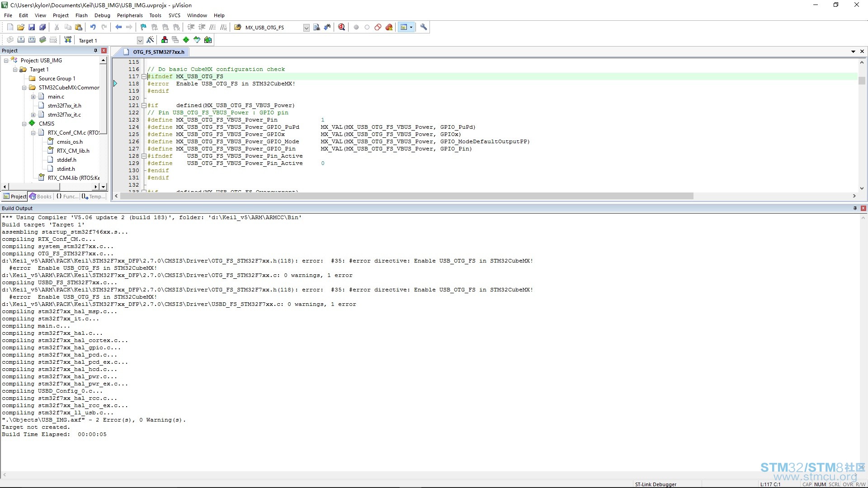The width and height of the screenshot is (868, 488).
Task: Click the Redo arrow icon
Action: pos(104,27)
